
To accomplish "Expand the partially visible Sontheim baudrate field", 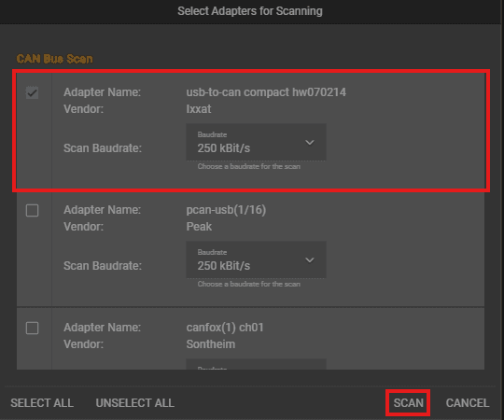I will (x=256, y=364).
